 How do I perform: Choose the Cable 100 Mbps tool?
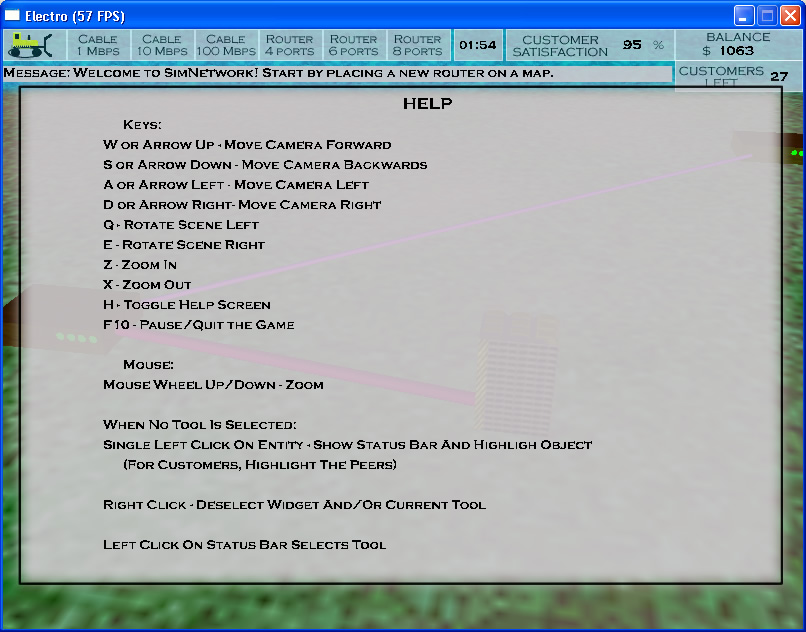(225, 45)
